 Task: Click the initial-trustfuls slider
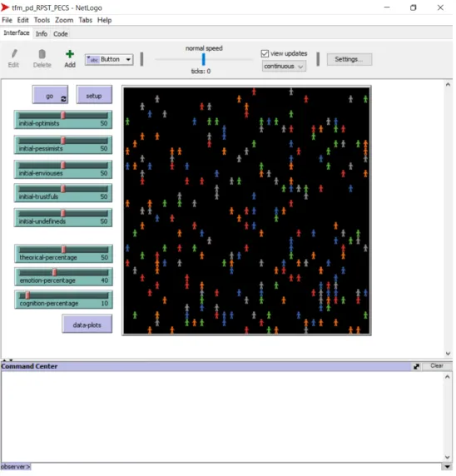coord(63,193)
